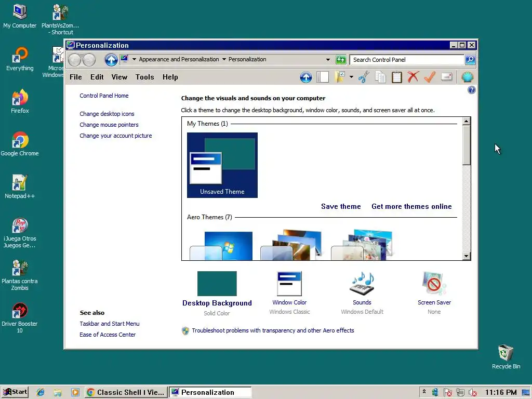Click the Cut scissors toolbar icon
The height and width of the screenshot is (399, 532).
[x=363, y=77]
